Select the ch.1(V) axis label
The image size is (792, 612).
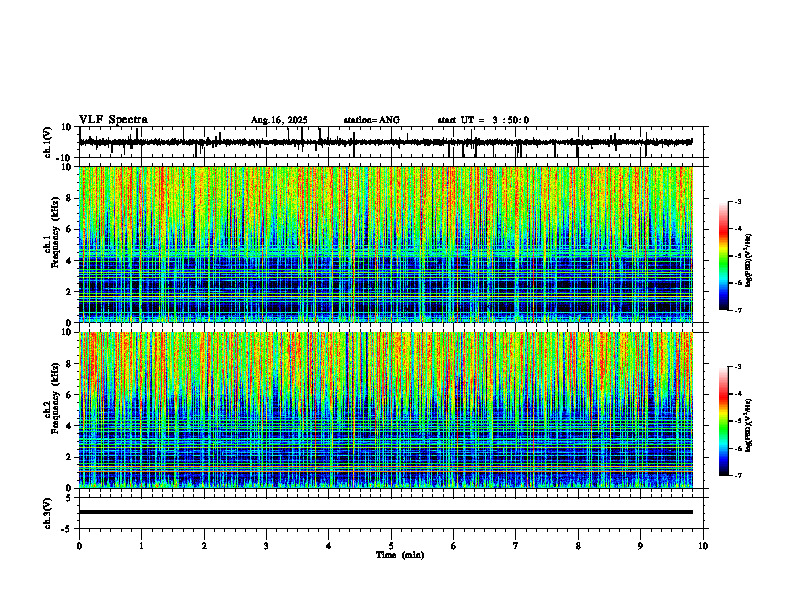pos(48,142)
